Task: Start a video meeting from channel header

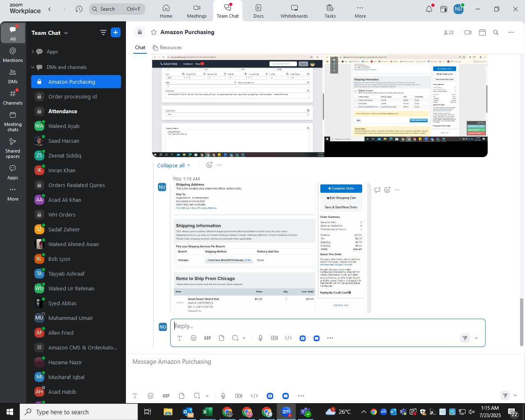Action: (468, 32)
